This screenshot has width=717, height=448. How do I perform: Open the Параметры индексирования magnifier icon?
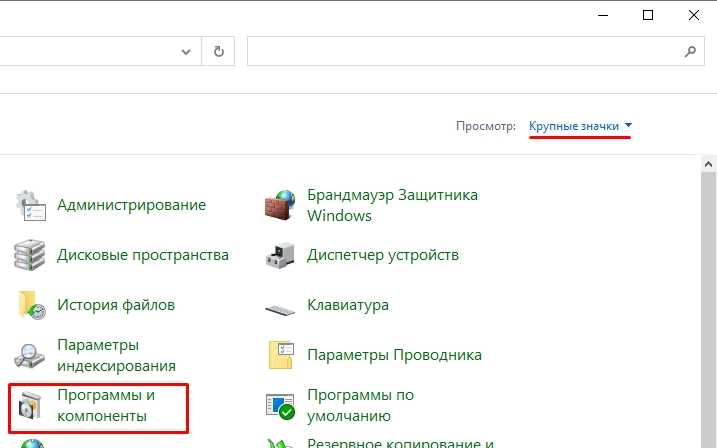coord(29,355)
